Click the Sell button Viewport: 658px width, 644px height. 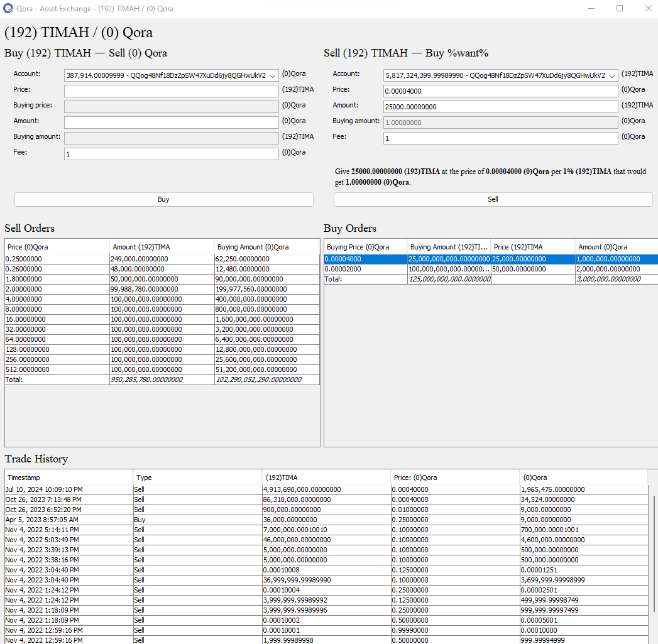493,199
